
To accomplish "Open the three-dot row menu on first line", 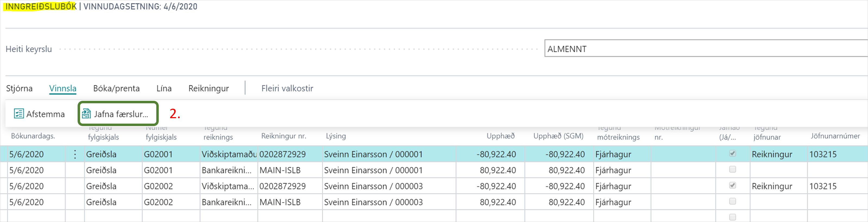I will (75, 155).
